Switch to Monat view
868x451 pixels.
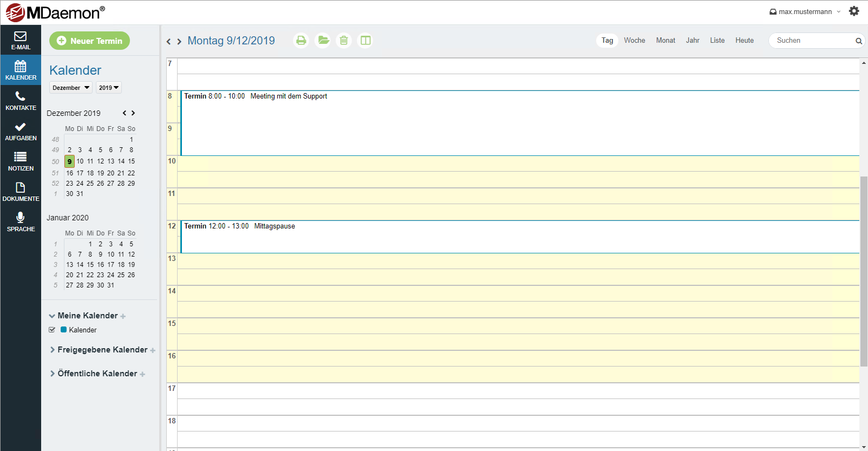[665, 41]
